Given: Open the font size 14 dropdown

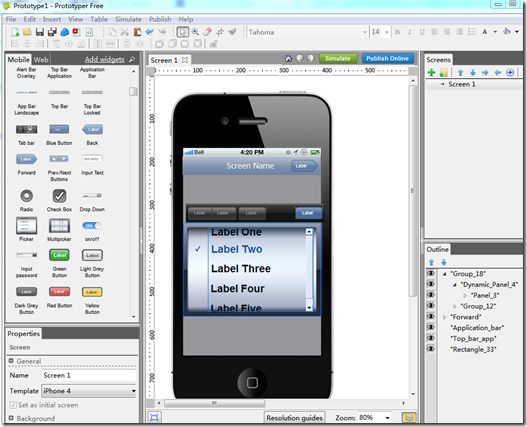Looking at the screenshot, I should (x=387, y=32).
